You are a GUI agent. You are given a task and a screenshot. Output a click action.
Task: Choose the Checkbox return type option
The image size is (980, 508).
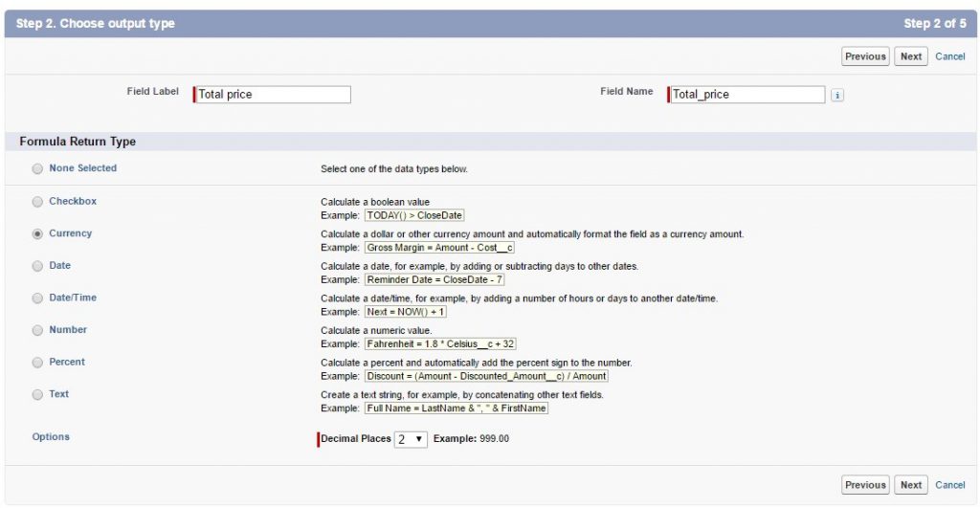coord(37,202)
